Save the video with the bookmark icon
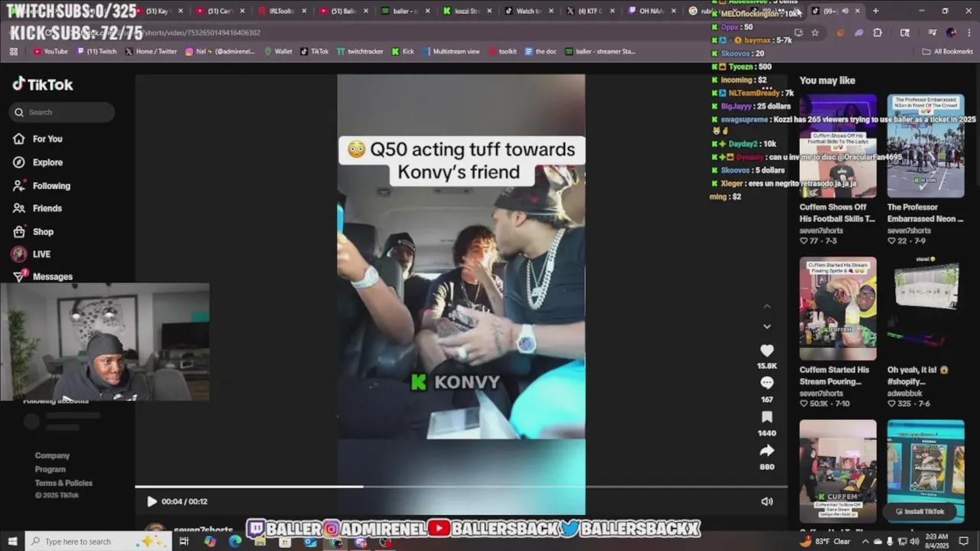The width and height of the screenshot is (980, 551). (x=766, y=417)
